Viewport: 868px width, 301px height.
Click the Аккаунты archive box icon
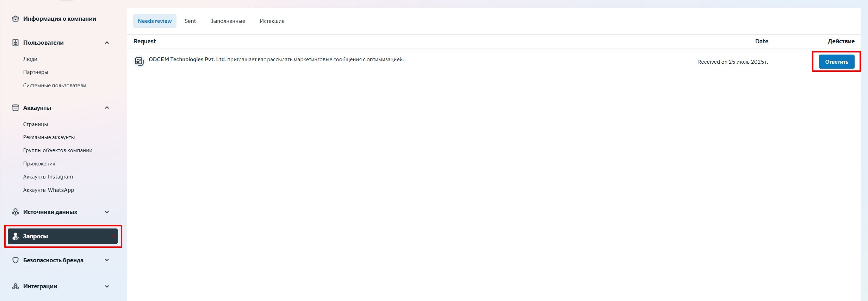point(15,108)
